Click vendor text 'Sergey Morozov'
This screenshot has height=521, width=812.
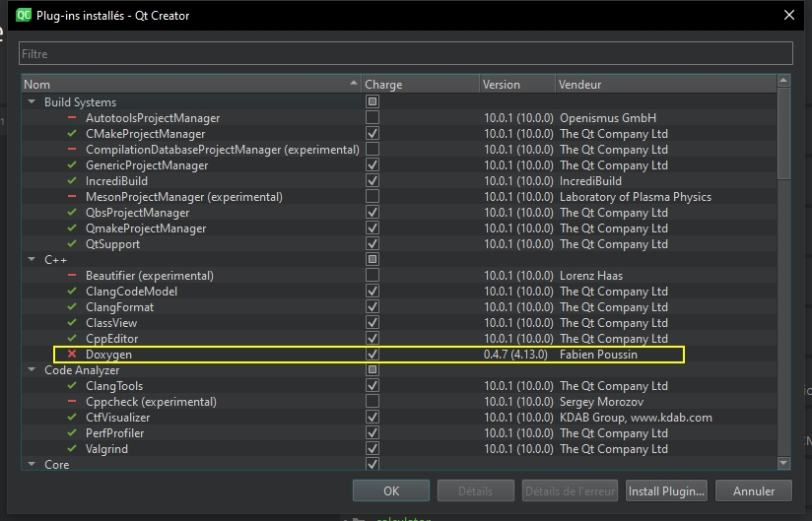point(601,402)
